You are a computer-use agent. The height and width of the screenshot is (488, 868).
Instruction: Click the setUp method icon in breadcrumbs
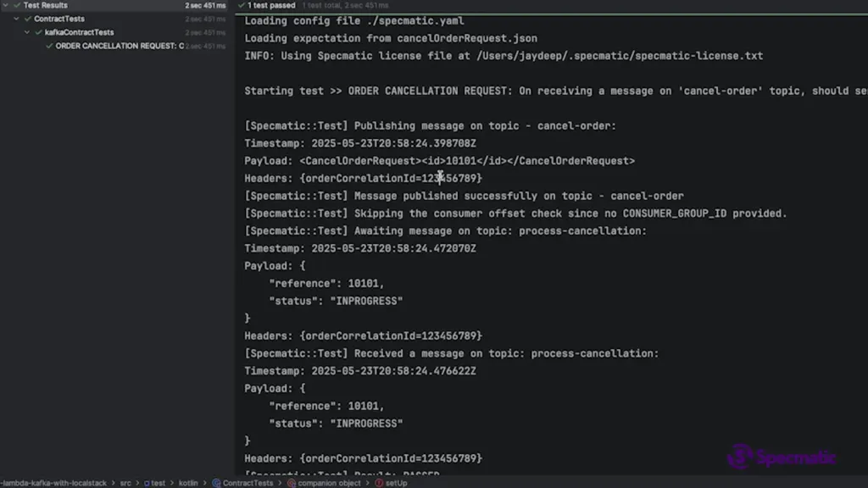click(378, 483)
